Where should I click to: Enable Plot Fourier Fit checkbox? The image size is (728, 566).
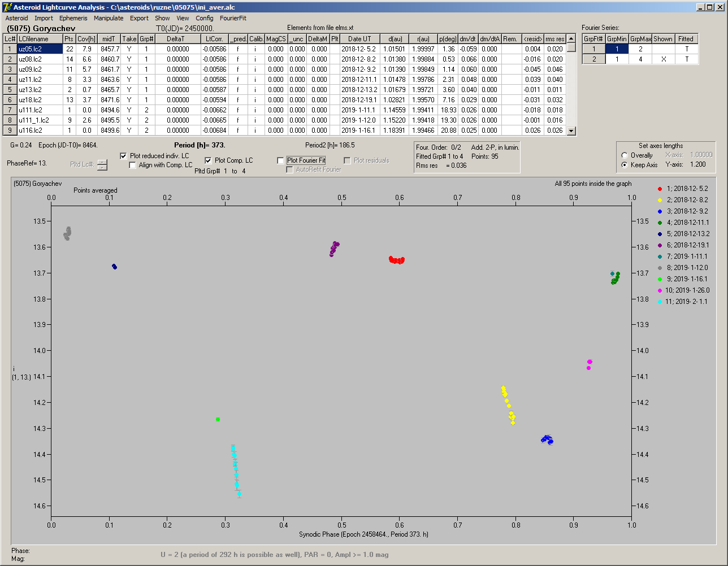(281, 160)
